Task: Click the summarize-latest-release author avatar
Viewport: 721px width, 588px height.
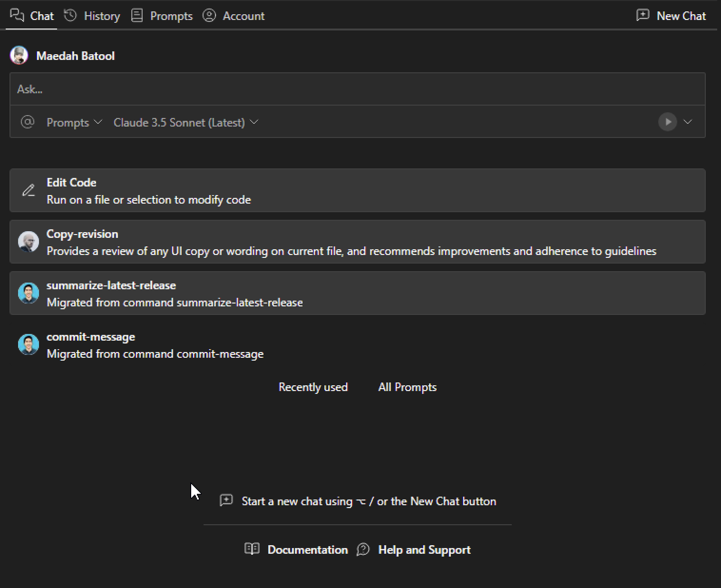Action: pos(29,293)
